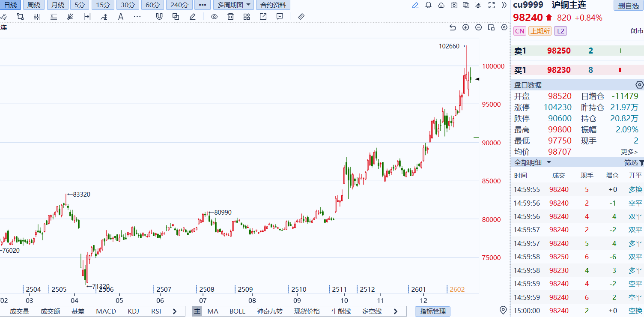
Task: Zoom in chart with plus icon
Action: click(x=466, y=27)
